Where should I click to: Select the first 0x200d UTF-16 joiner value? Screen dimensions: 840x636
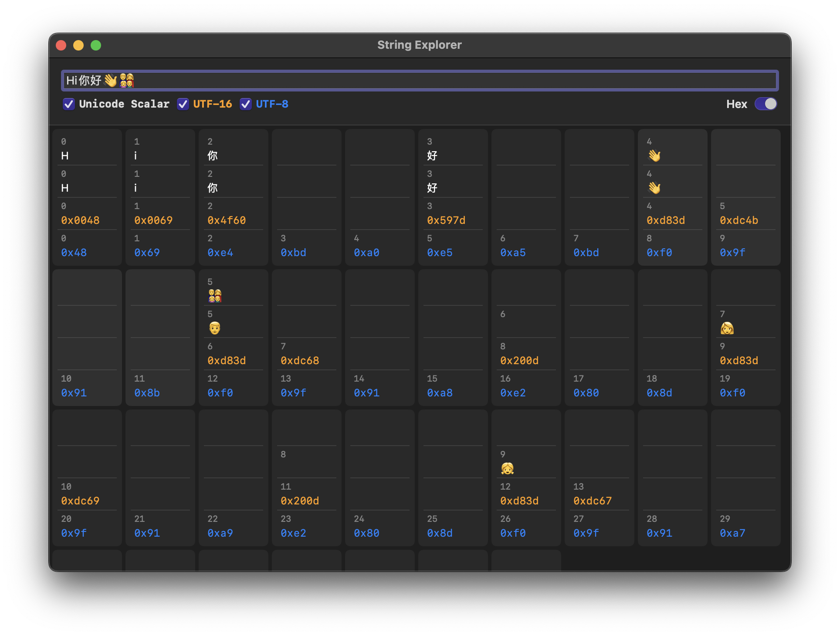[519, 361]
